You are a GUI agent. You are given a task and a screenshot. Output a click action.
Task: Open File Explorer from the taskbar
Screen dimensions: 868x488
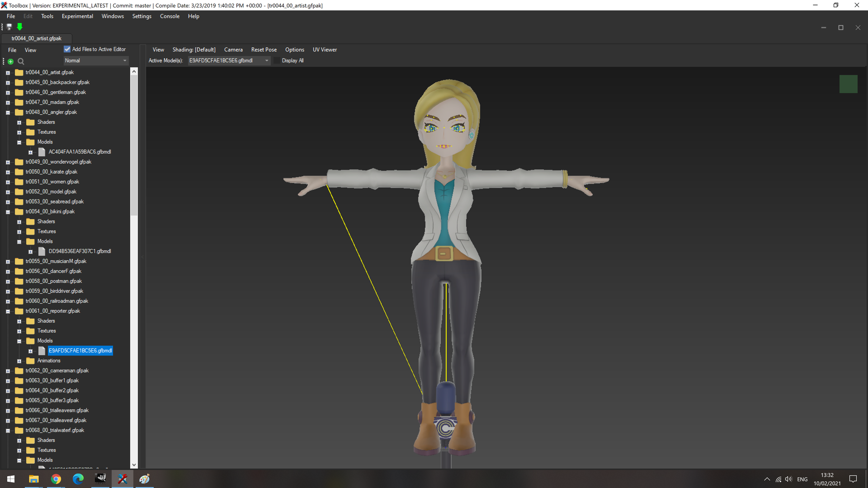tap(34, 479)
